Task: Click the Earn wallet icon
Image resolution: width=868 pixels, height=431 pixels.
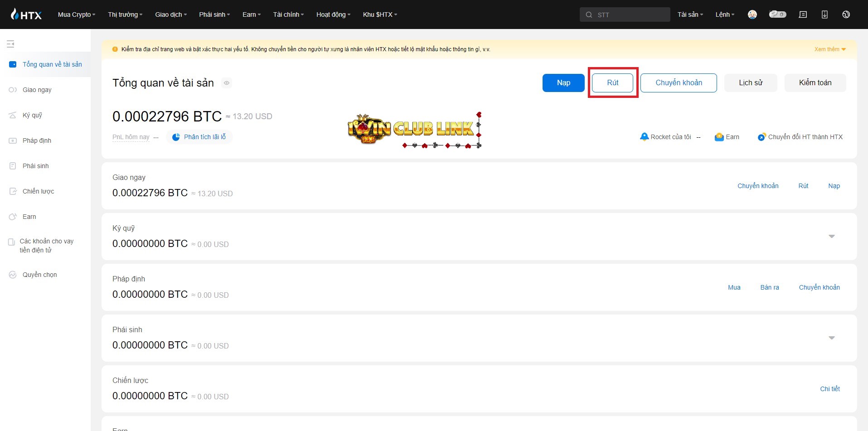Action: click(x=719, y=137)
